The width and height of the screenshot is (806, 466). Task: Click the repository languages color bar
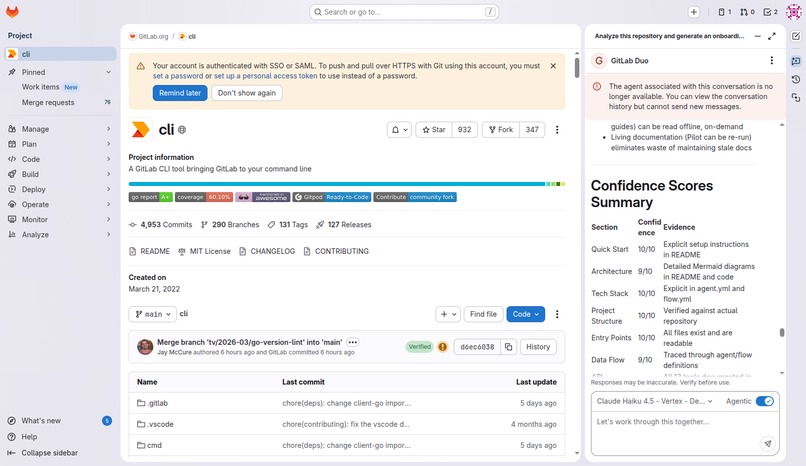(346, 184)
